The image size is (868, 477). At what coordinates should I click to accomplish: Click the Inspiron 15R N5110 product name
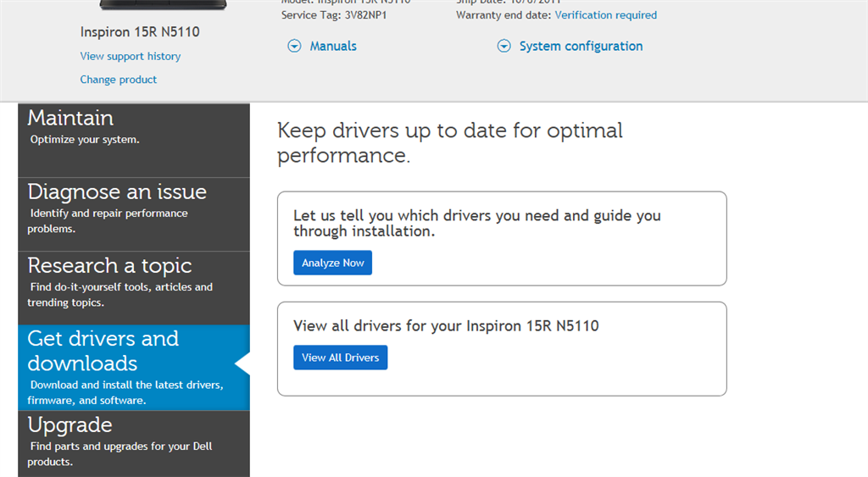[140, 32]
